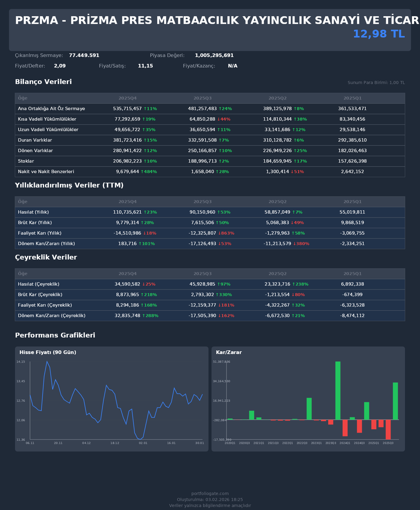Click short-term liabilities value 64,850,288
420x510 pixels.
202,119
